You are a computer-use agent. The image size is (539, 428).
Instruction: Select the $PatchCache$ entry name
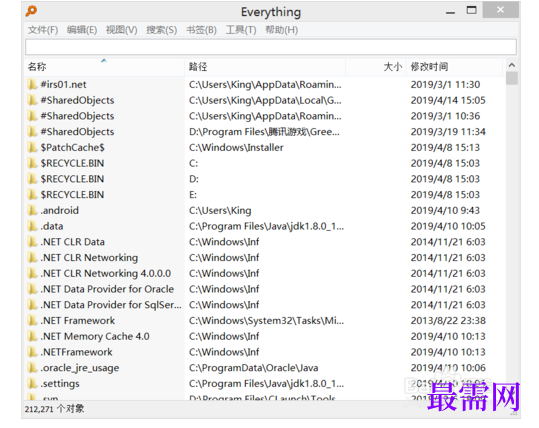(73, 147)
